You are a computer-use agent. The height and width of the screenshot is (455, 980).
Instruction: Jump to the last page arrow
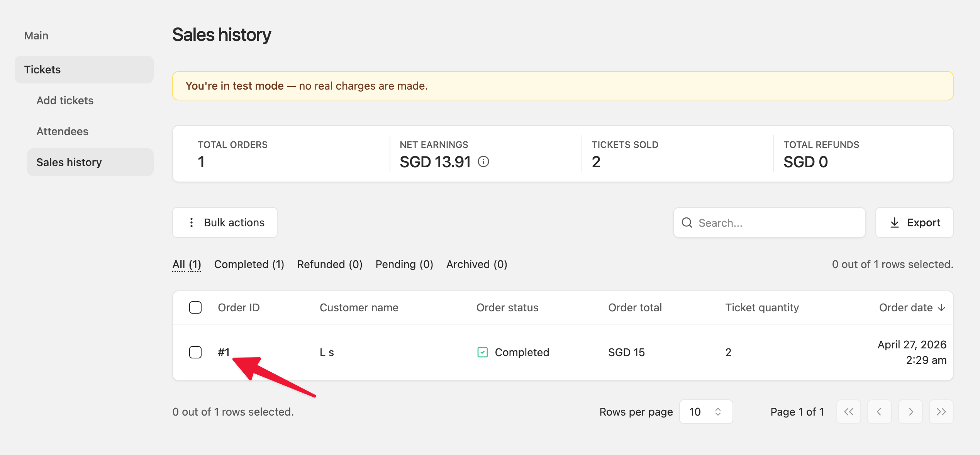pos(941,412)
